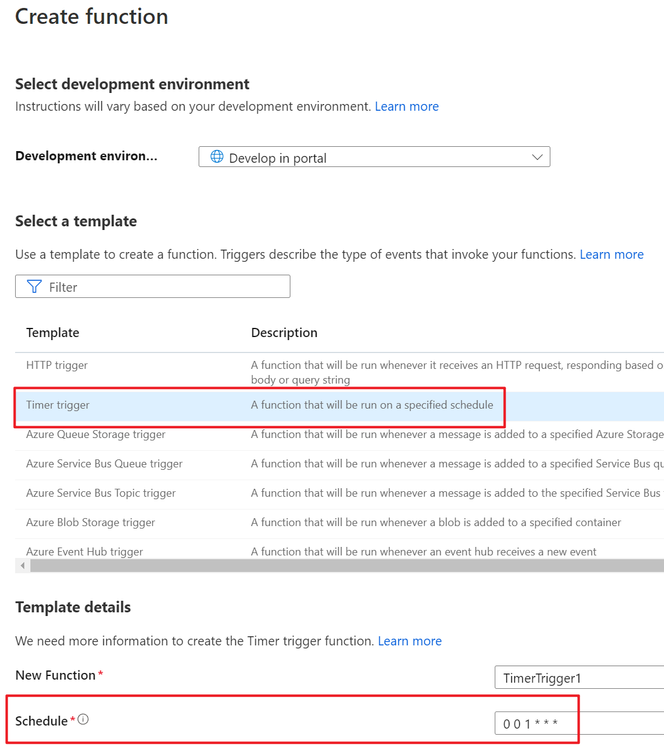Click the scrollbar left arrow
Screen dimensions: 664x750
(x=21, y=566)
